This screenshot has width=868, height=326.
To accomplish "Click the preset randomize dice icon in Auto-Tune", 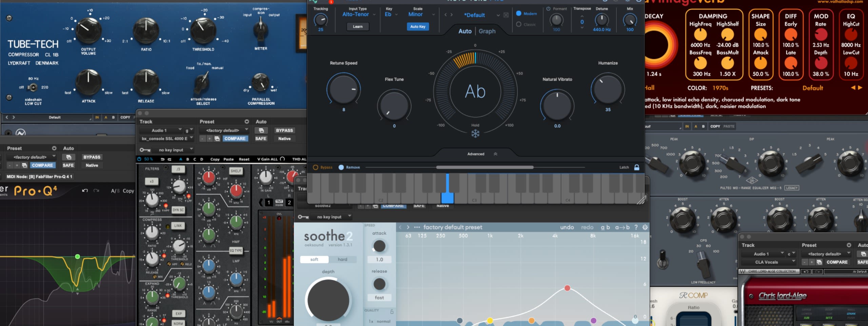I will (x=506, y=15).
